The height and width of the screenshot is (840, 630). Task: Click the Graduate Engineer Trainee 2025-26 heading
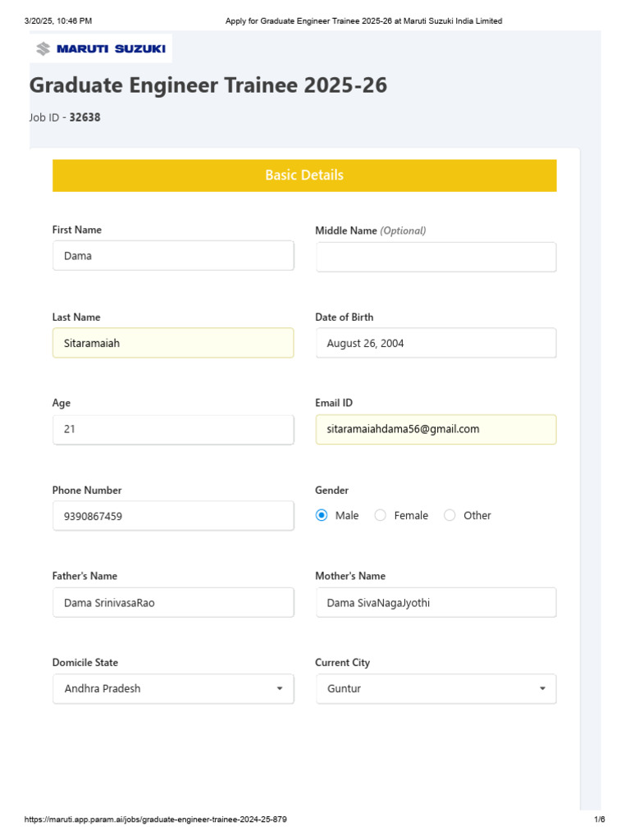[208, 86]
